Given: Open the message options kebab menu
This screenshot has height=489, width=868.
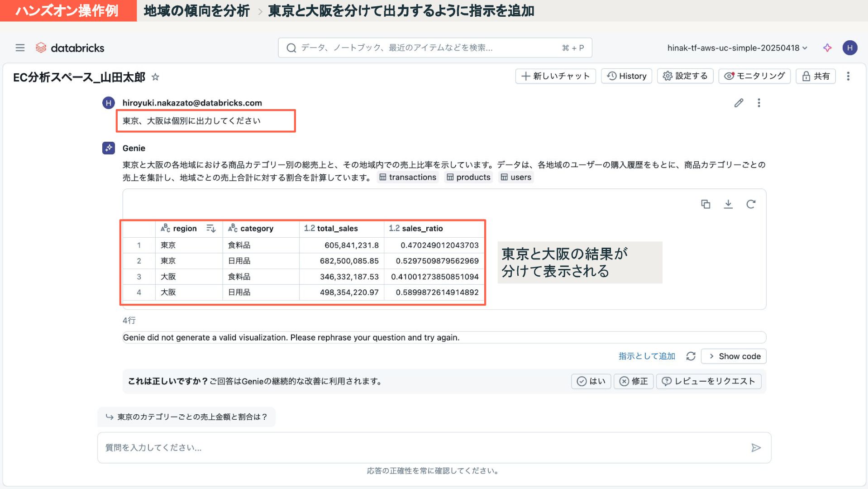Looking at the screenshot, I should pos(759,103).
